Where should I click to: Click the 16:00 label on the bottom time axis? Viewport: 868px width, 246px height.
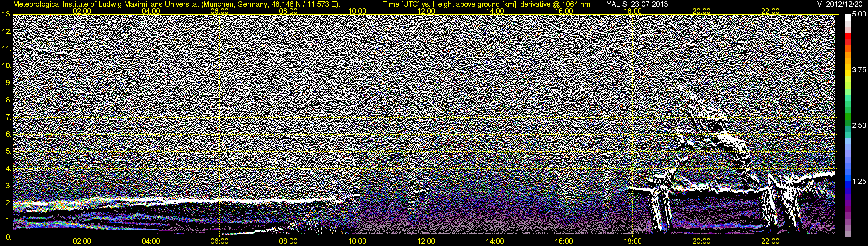point(564,241)
